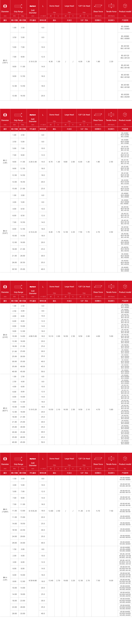
Task: Click the Diameter icon above the Φ6.0 table
Action: (5, 459)
